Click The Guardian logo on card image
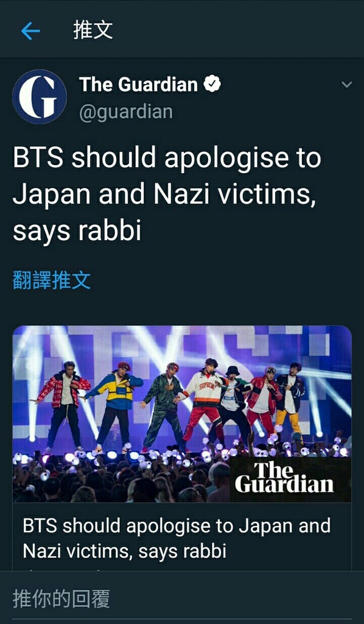This screenshot has width=364, height=624. [x=284, y=477]
